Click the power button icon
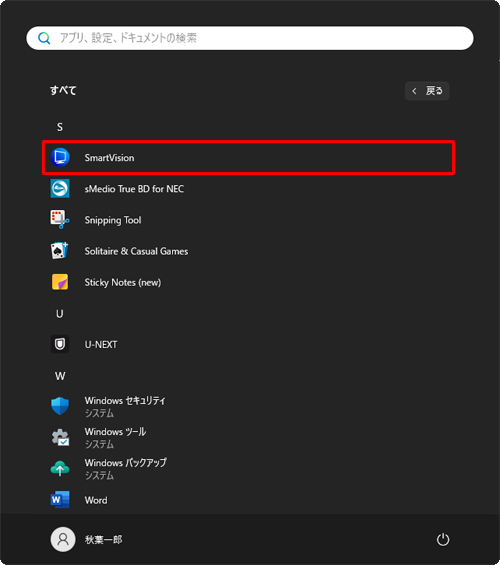The image size is (500, 565). pyautogui.click(x=443, y=539)
